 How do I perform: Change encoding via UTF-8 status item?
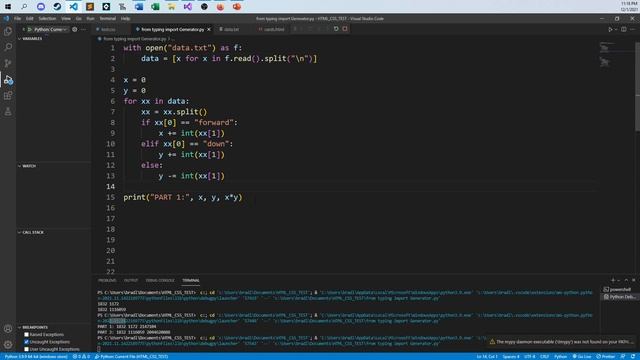[x=529, y=356]
